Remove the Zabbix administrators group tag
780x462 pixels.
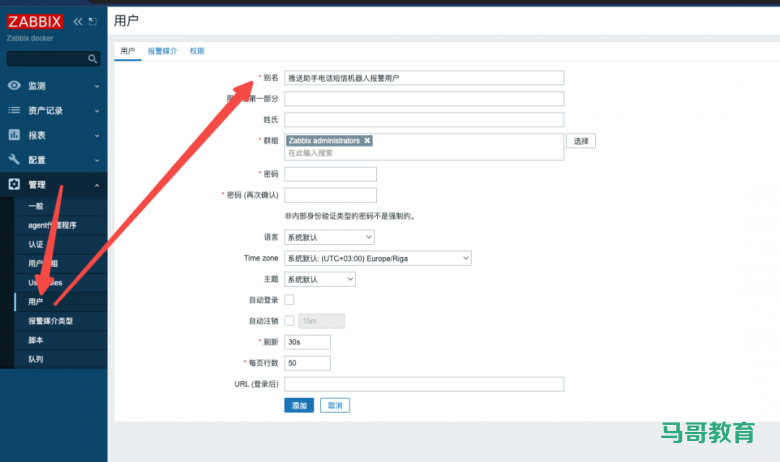368,141
